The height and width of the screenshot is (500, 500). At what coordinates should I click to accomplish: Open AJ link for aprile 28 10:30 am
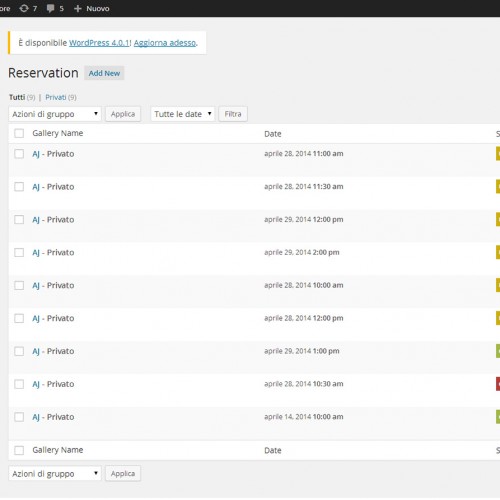click(x=36, y=384)
